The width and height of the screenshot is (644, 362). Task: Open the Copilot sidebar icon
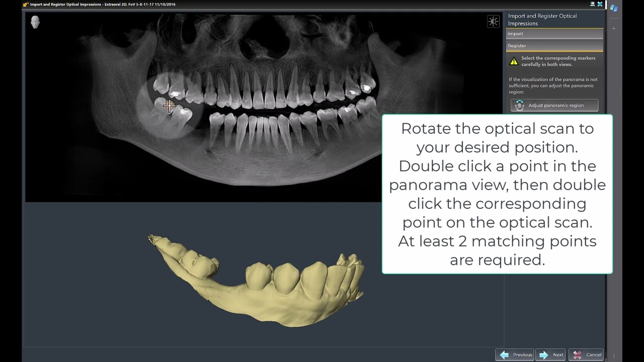(614, 8)
